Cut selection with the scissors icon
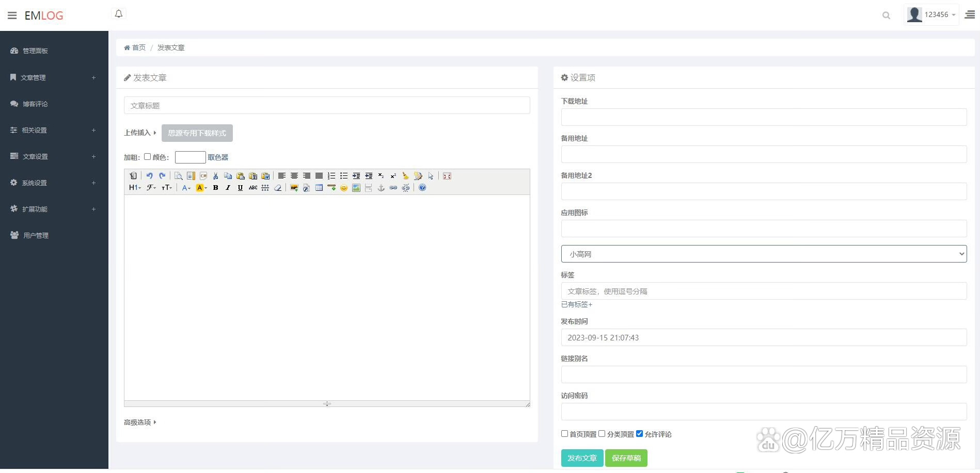The width and height of the screenshot is (980, 473). pos(215,176)
